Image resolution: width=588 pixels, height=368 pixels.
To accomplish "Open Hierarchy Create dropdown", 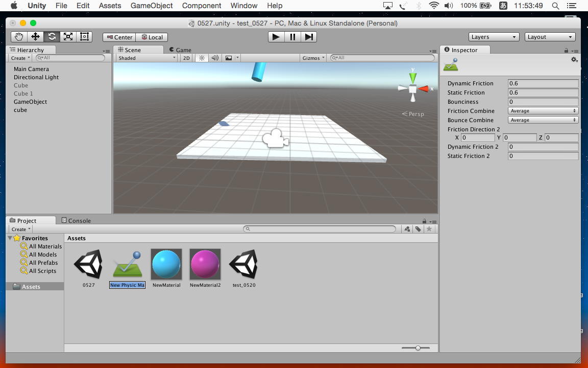I will 20,58.
